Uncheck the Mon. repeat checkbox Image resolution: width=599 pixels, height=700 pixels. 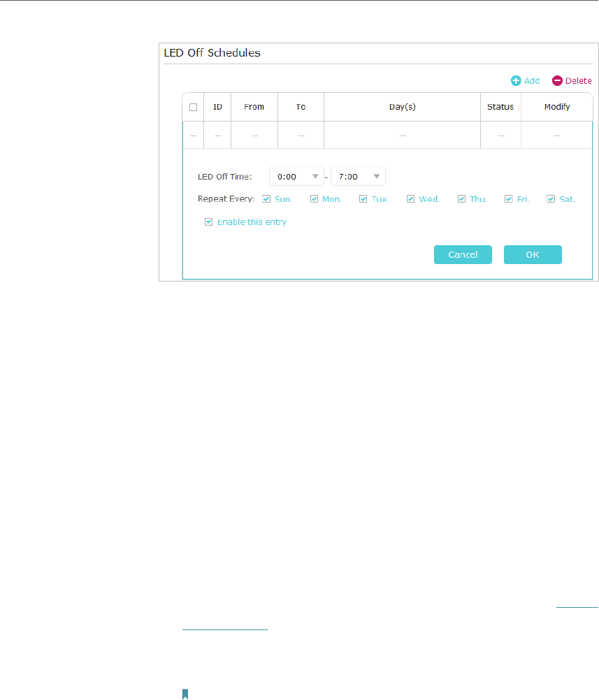(x=314, y=199)
